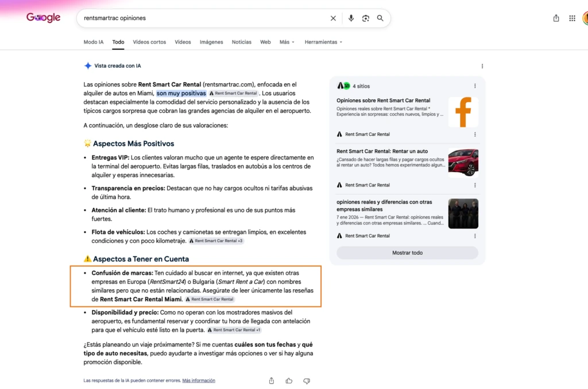The width and height of the screenshot is (588, 389).
Task: Open 'opiniones reales y diferencias con otras empresas' result
Action: click(x=384, y=206)
